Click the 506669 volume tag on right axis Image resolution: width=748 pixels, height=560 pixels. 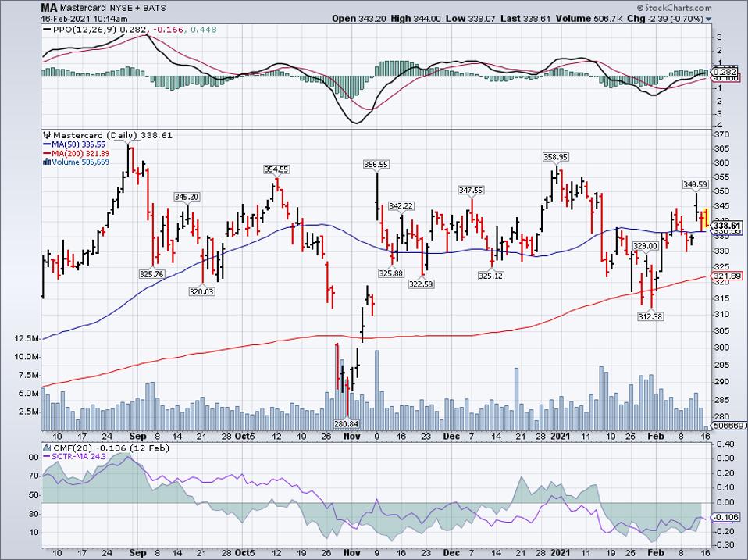coord(728,426)
